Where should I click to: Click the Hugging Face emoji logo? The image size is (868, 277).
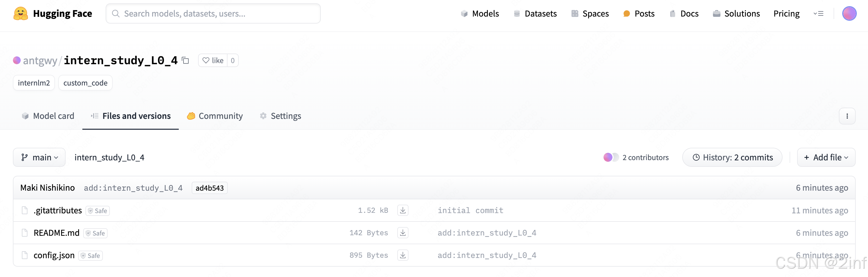point(20,13)
